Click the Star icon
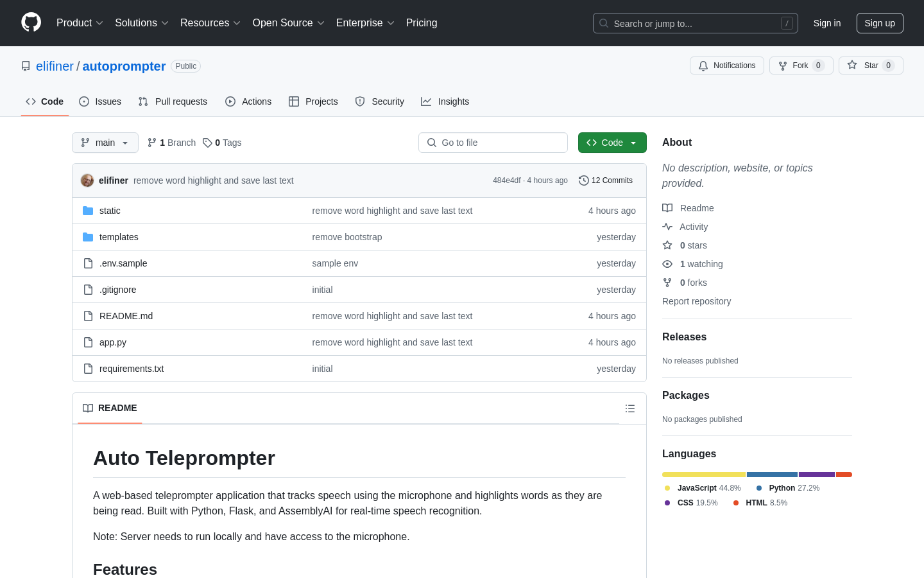 pyautogui.click(x=852, y=65)
